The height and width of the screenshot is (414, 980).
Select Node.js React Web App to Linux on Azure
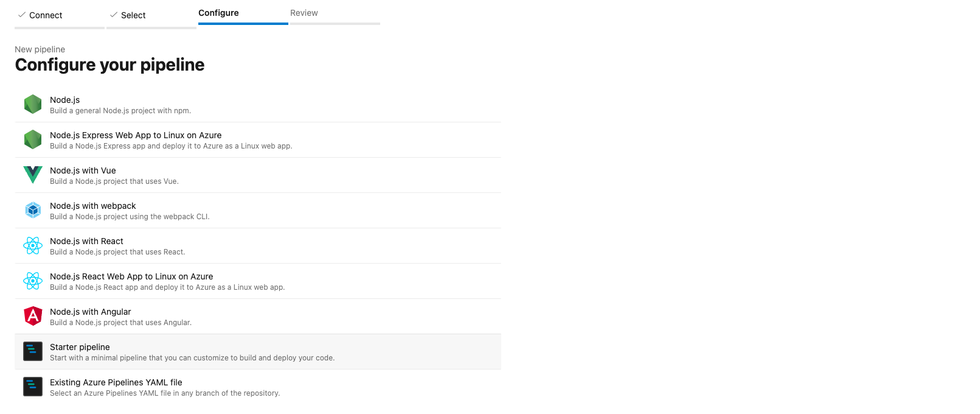point(258,281)
